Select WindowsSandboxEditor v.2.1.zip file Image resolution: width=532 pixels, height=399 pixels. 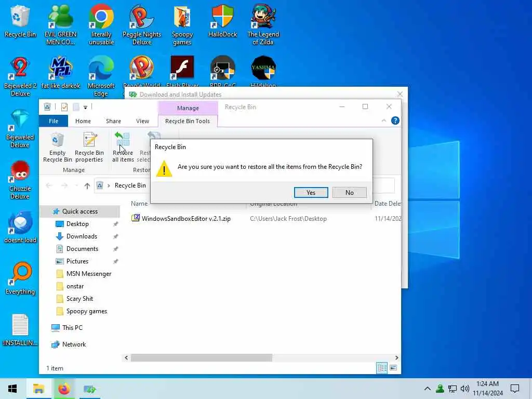click(x=186, y=219)
